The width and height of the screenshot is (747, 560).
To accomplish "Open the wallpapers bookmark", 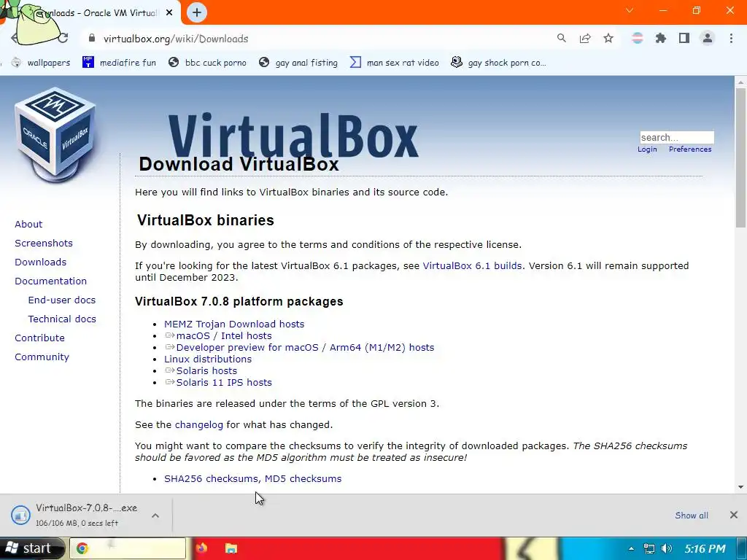I will (41, 63).
